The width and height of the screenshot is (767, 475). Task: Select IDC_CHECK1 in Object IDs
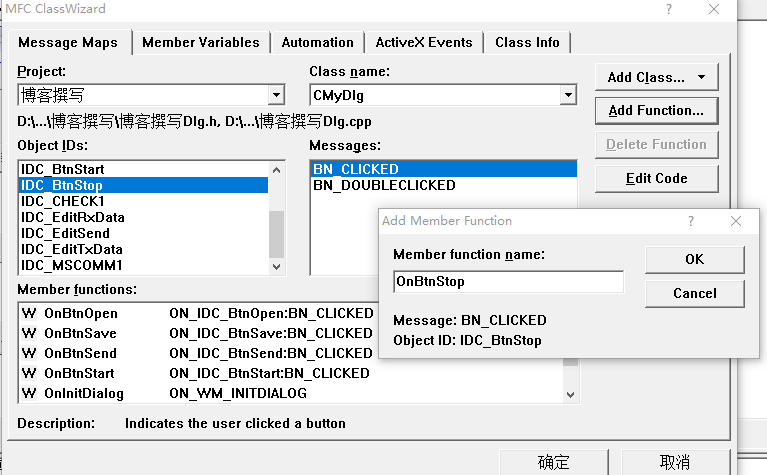point(144,202)
